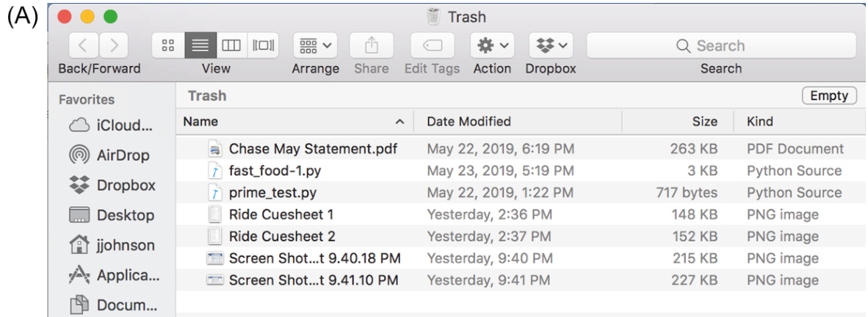Open the Arrange dropdown
The width and height of the screenshot is (868, 317).
[315, 45]
